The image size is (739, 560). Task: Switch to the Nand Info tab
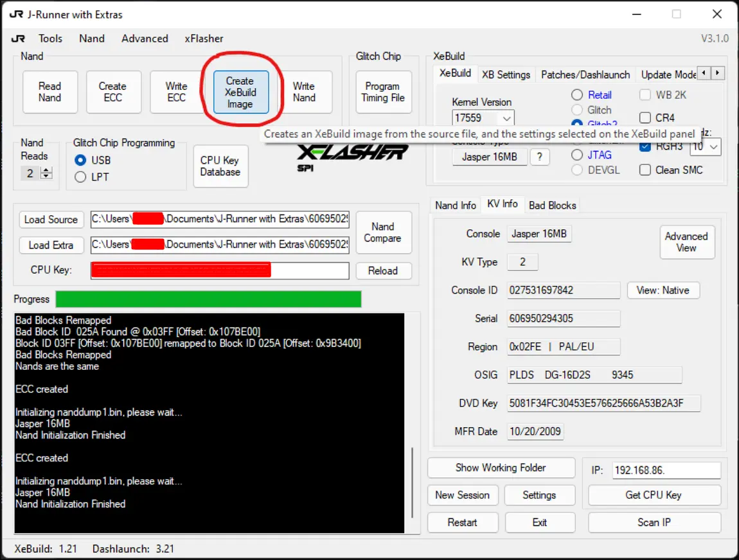[x=455, y=206]
